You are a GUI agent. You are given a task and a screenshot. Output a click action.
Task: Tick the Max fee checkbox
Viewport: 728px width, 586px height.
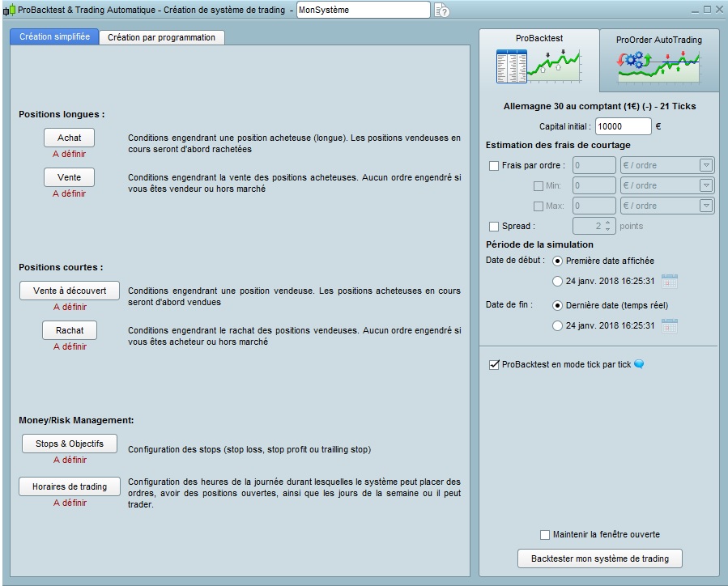pyautogui.click(x=539, y=206)
